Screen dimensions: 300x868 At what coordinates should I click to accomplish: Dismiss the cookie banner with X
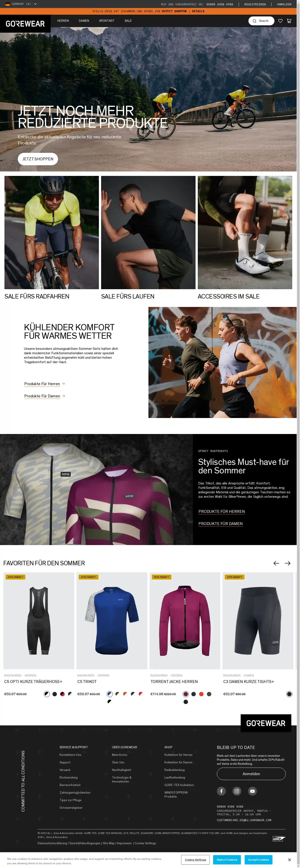(x=289, y=860)
